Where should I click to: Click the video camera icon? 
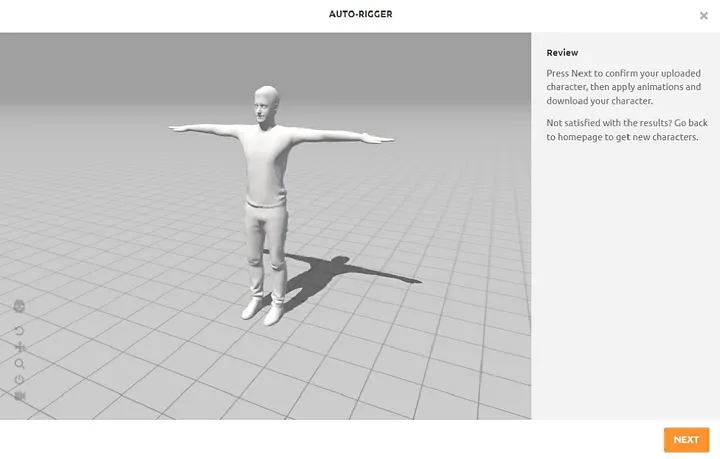click(x=19, y=396)
